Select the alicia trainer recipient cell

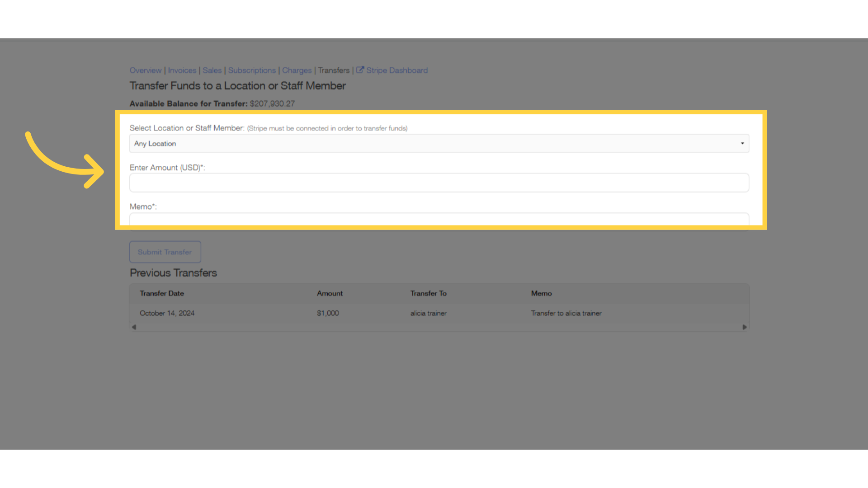(x=428, y=313)
